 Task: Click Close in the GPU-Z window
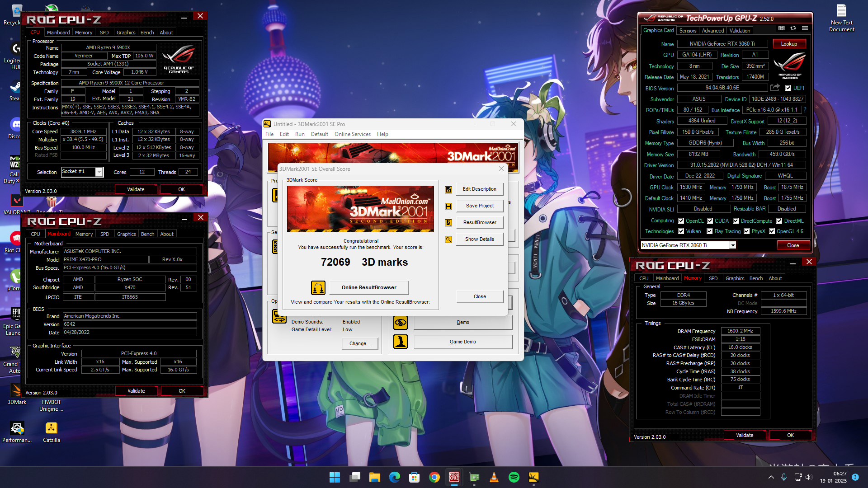click(x=793, y=245)
